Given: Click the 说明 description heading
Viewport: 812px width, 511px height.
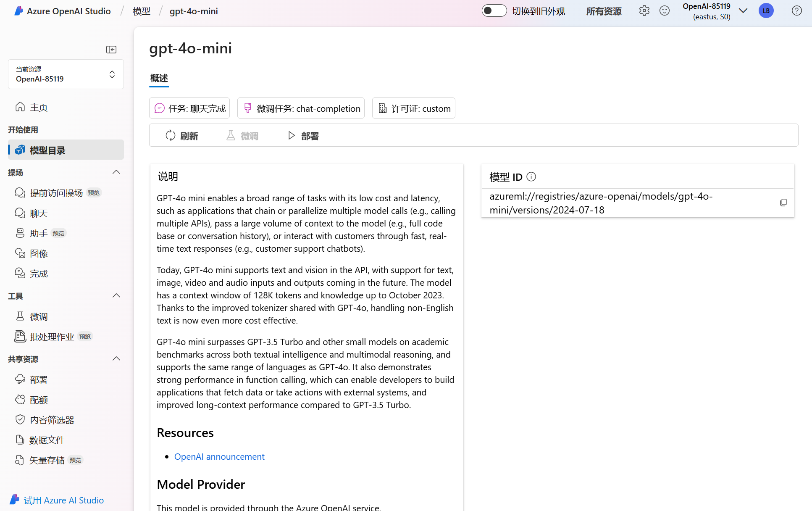Looking at the screenshot, I should pos(168,176).
